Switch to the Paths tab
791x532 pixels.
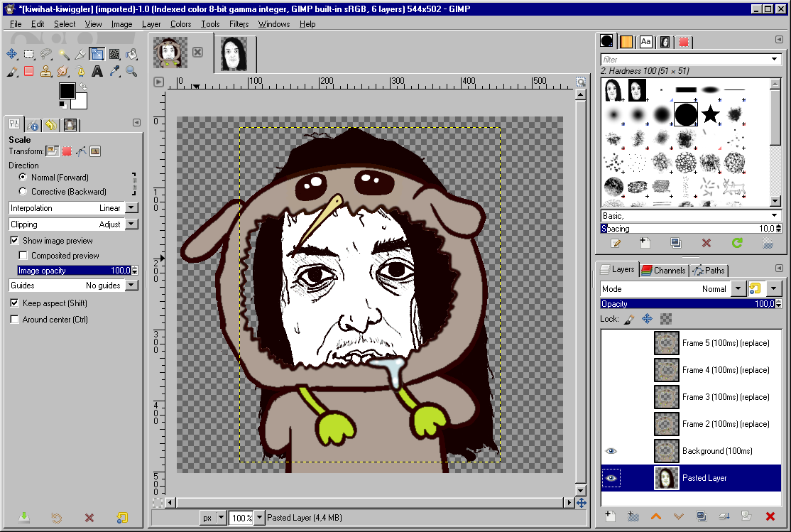tap(709, 270)
